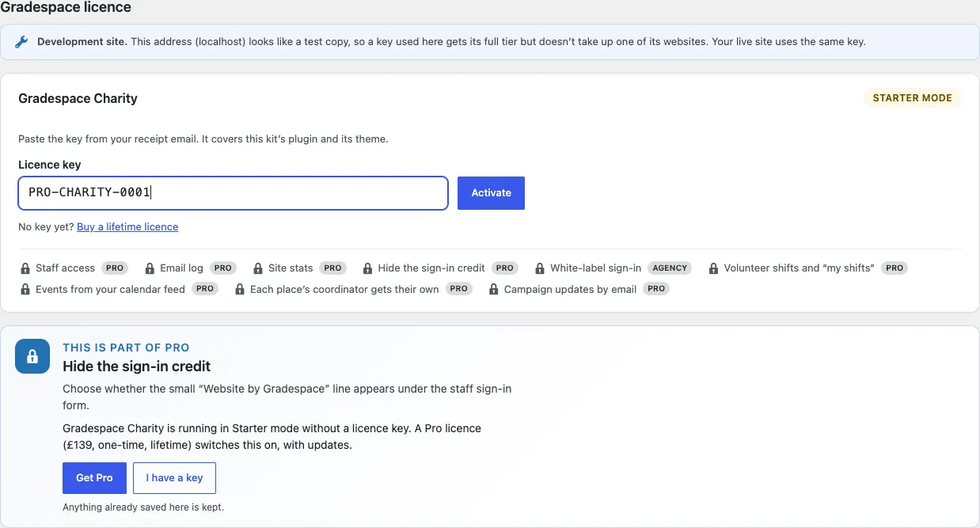Viewport: 980px width, 528px height.
Task: Click the Get Pro button
Action: click(94, 478)
